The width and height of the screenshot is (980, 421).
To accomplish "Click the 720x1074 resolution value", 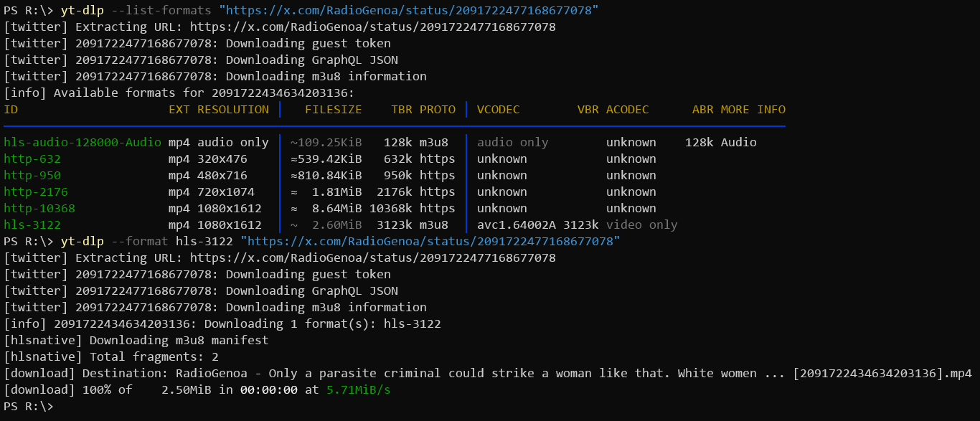I will [x=226, y=191].
